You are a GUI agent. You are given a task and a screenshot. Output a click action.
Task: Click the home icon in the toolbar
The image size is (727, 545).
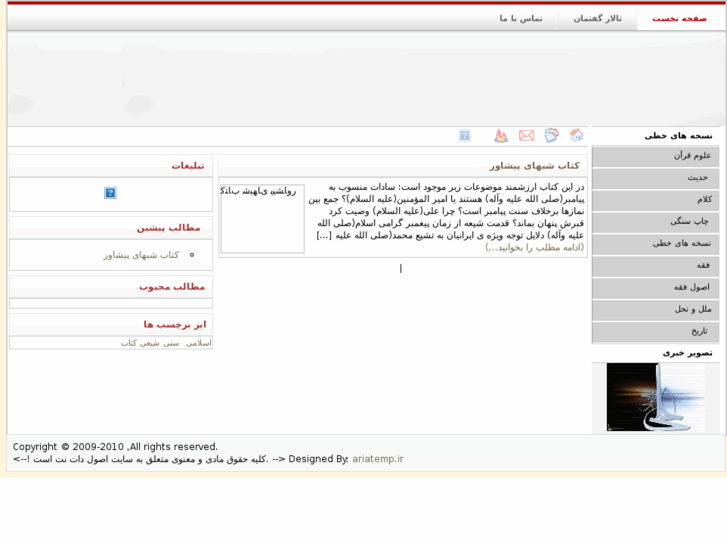[x=576, y=135]
